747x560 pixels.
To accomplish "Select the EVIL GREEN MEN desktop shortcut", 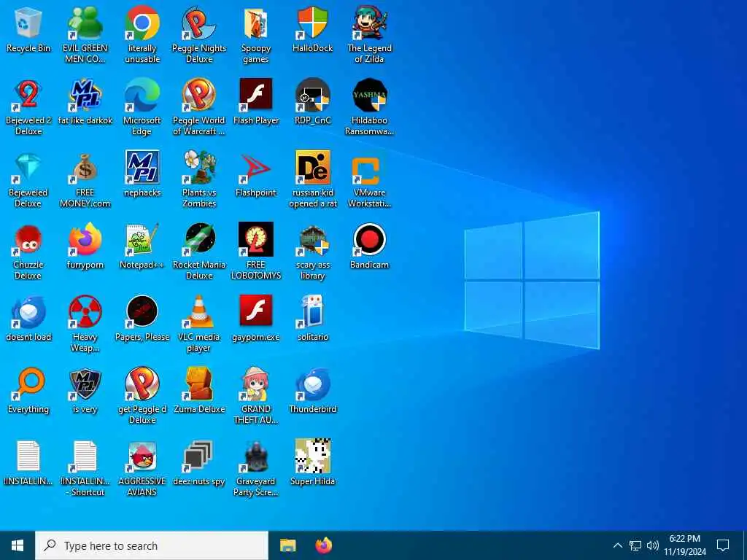I will coord(85,23).
